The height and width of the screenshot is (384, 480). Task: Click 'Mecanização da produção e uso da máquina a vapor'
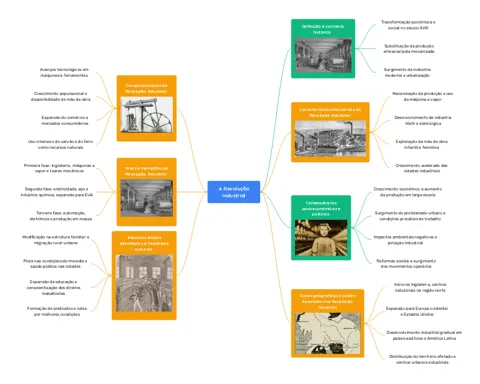pos(422,97)
